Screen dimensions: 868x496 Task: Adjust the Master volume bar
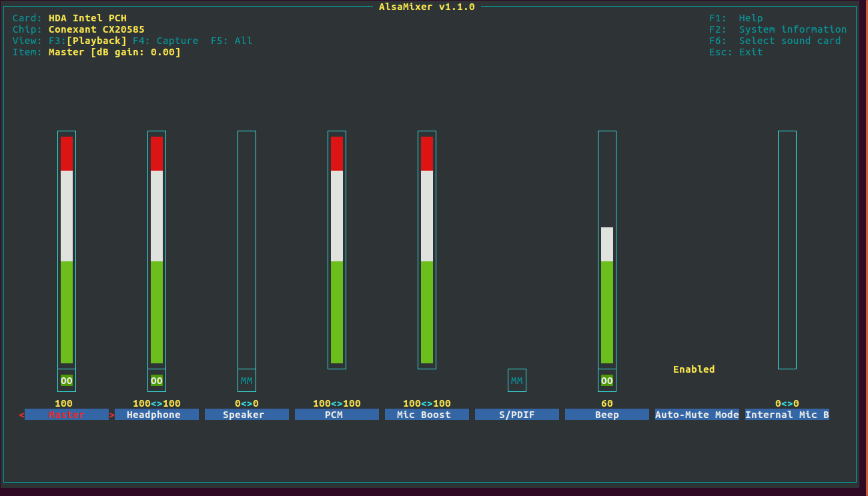(67, 250)
